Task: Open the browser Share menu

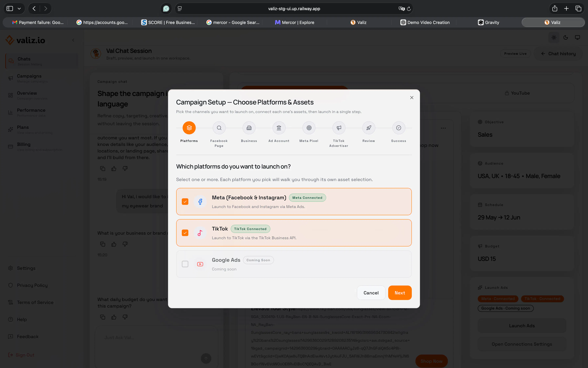Action: pos(555,9)
